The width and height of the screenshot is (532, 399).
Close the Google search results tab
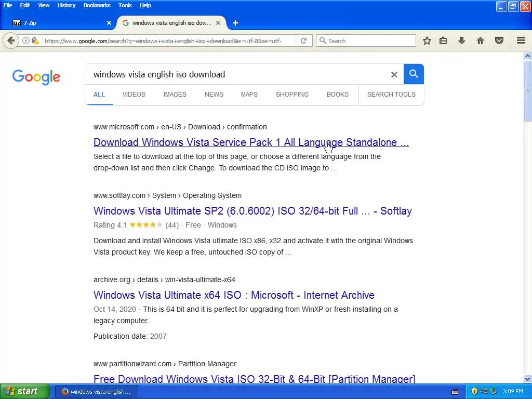218,23
